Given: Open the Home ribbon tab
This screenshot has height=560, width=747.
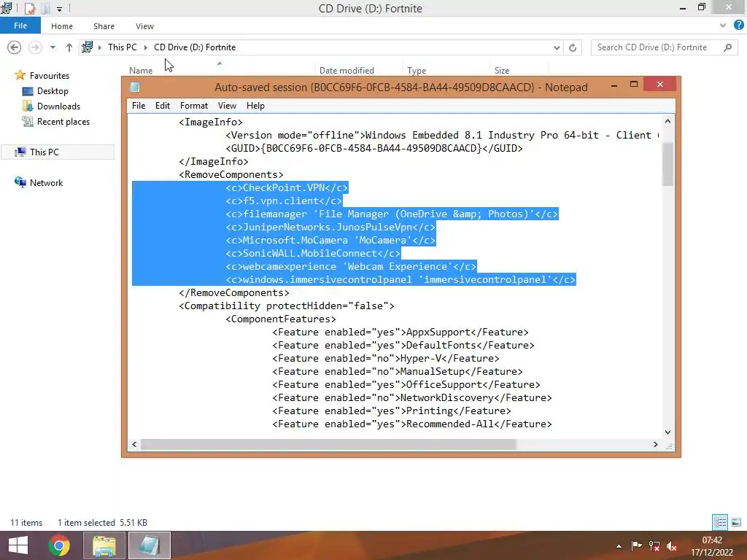Looking at the screenshot, I should (x=62, y=26).
